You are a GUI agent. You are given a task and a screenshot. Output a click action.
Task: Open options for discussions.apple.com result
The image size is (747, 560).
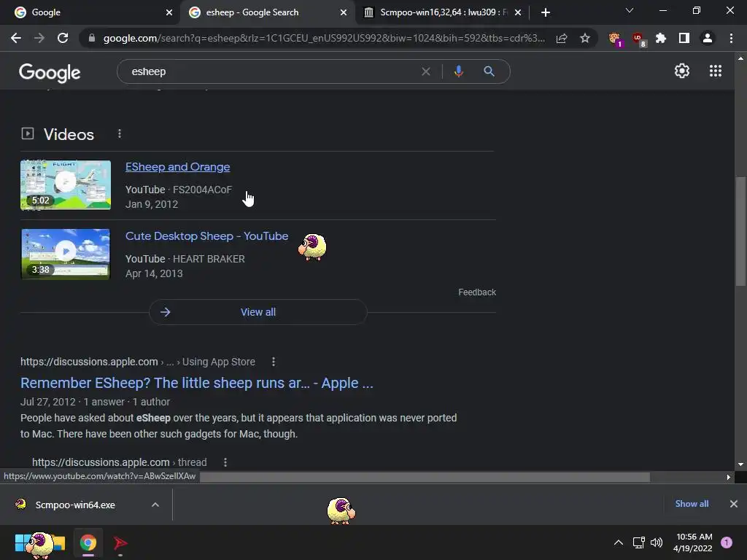[x=274, y=362]
